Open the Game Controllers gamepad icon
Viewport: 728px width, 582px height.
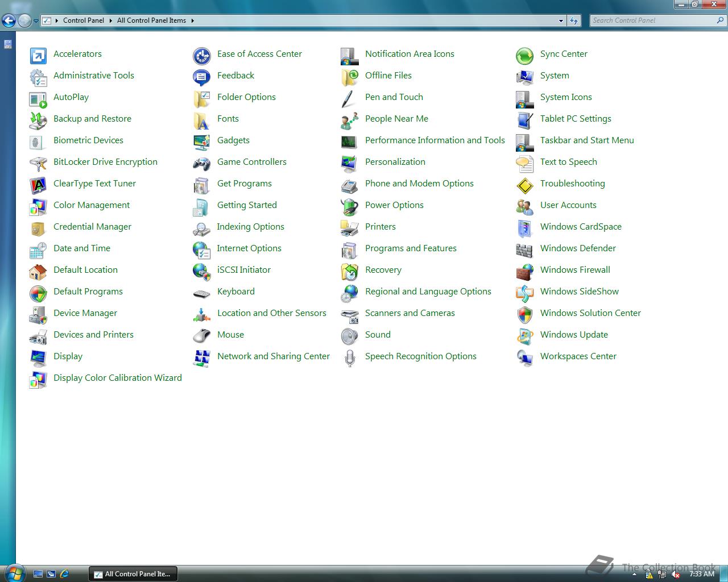(x=202, y=163)
